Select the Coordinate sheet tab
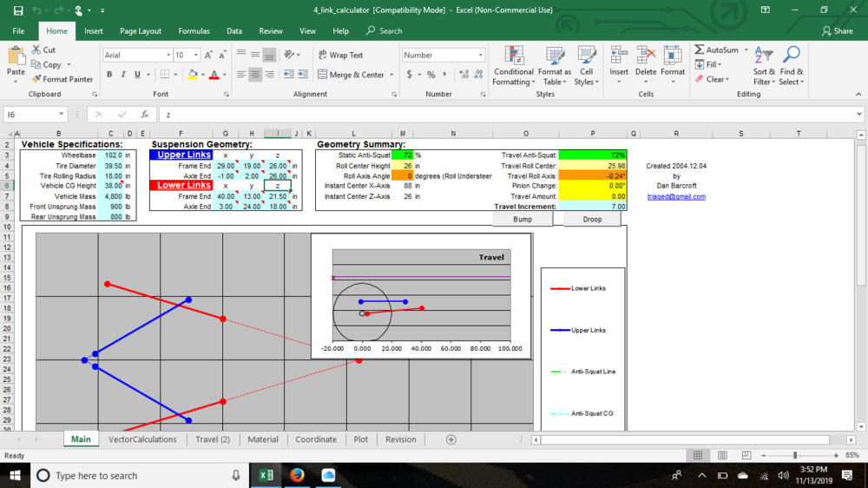The image size is (868, 488). click(x=316, y=439)
